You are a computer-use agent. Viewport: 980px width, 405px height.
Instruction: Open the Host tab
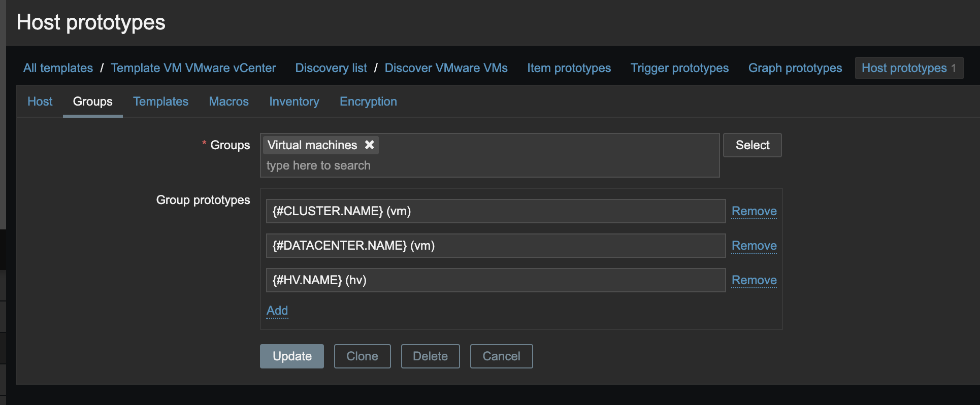pos(40,102)
